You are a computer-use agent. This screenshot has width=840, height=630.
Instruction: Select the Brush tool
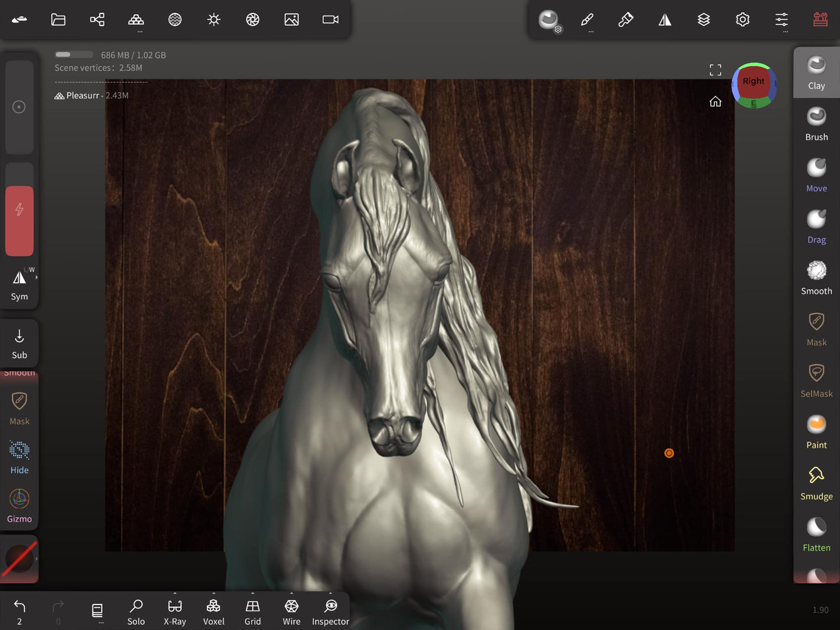[817, 124]
